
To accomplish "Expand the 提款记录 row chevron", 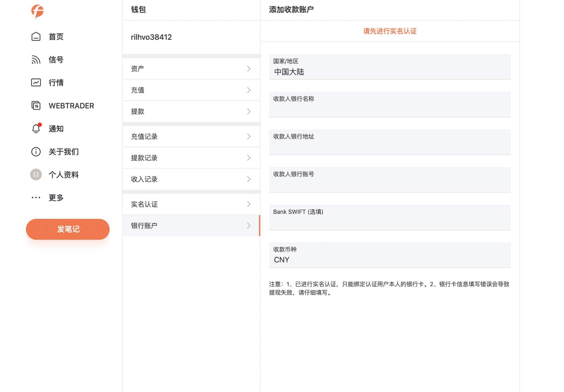I will point(249,158).
